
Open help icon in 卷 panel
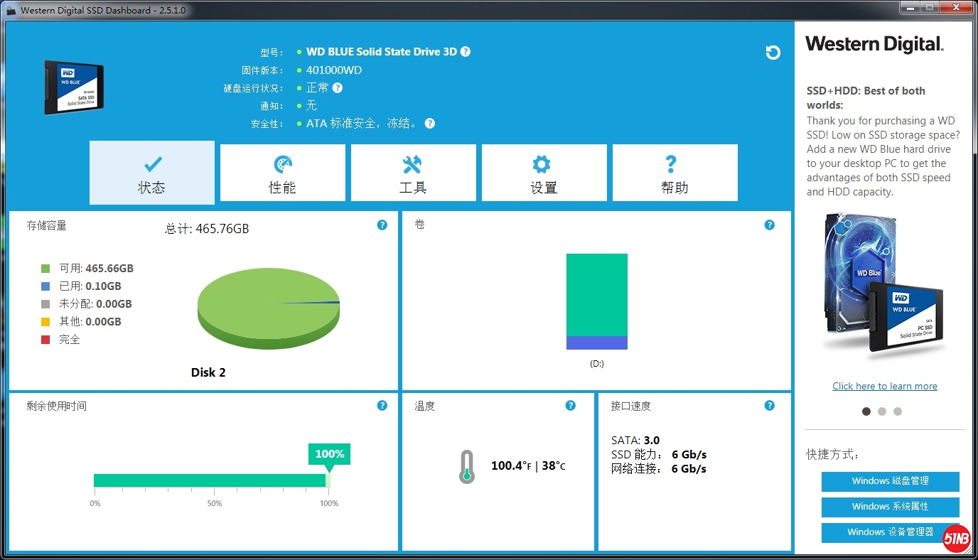pos(769,225)
